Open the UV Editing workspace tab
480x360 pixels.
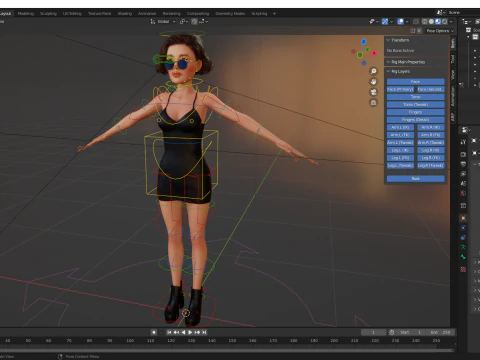(72, 14)
